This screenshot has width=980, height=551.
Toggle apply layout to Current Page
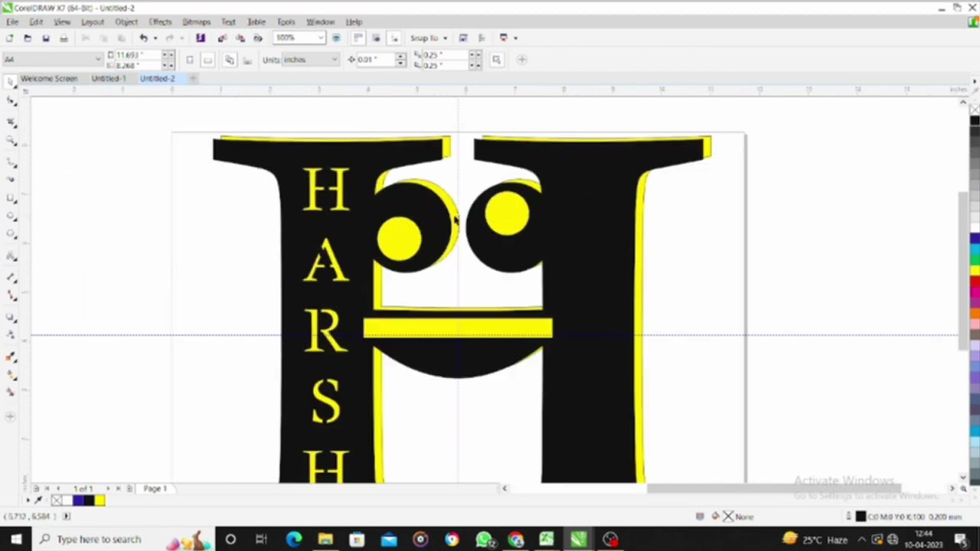tap(247, 60)
